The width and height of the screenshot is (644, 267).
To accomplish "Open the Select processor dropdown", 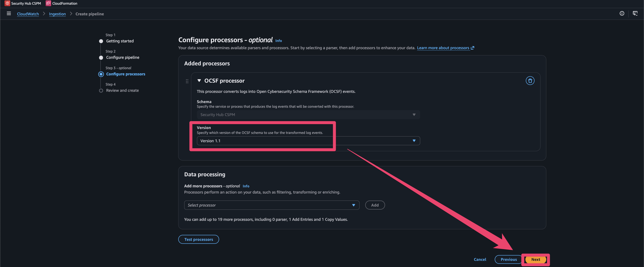I will tap(272, 205).
